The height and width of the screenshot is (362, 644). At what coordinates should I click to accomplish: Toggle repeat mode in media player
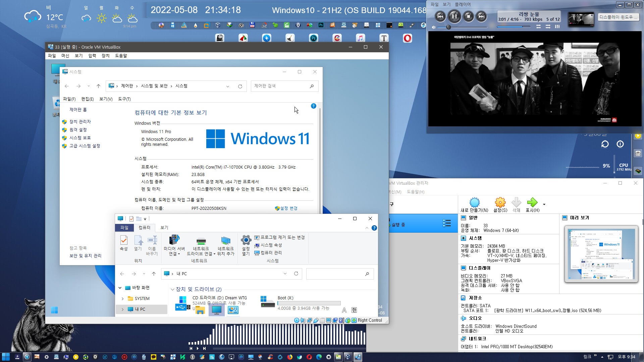pyautogui.click(x=538, y=26)
